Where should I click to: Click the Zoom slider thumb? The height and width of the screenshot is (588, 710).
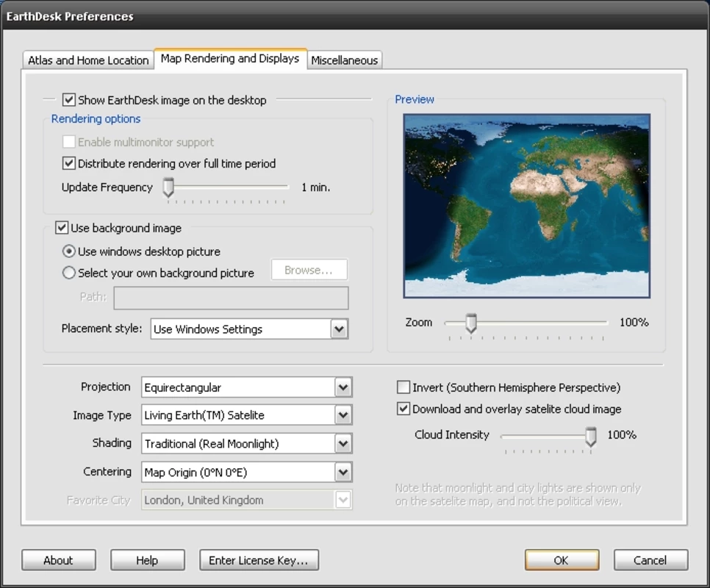pyautogui.click(x=471, y=323)
